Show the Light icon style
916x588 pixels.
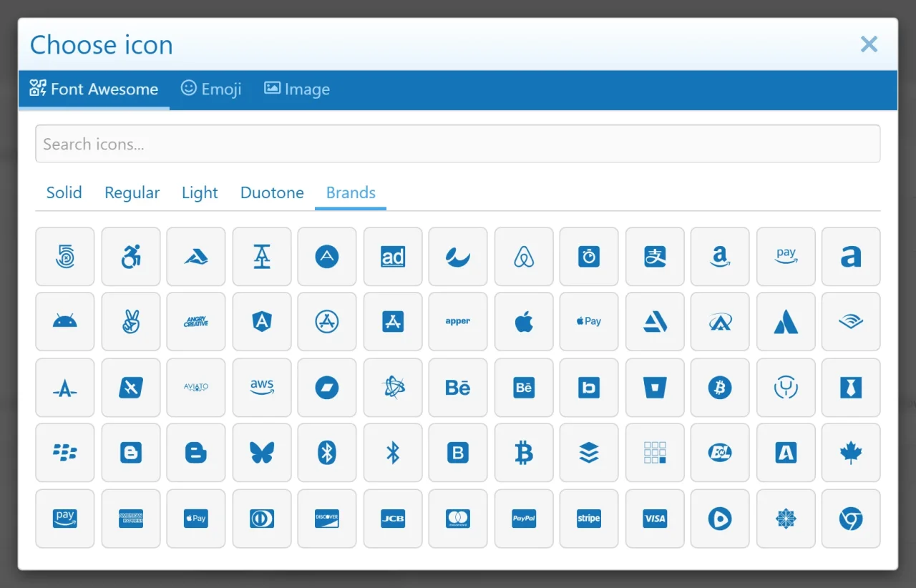point(200,192)
